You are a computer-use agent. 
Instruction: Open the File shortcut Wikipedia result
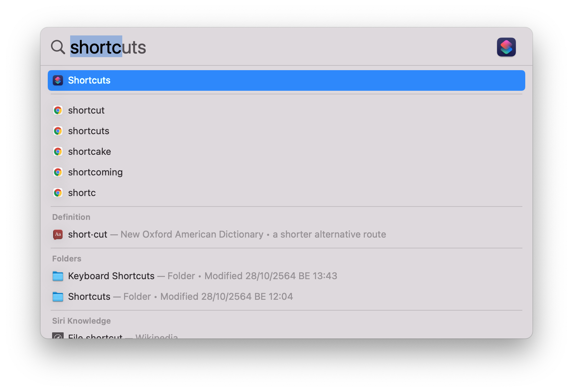[x=95, y=336]
